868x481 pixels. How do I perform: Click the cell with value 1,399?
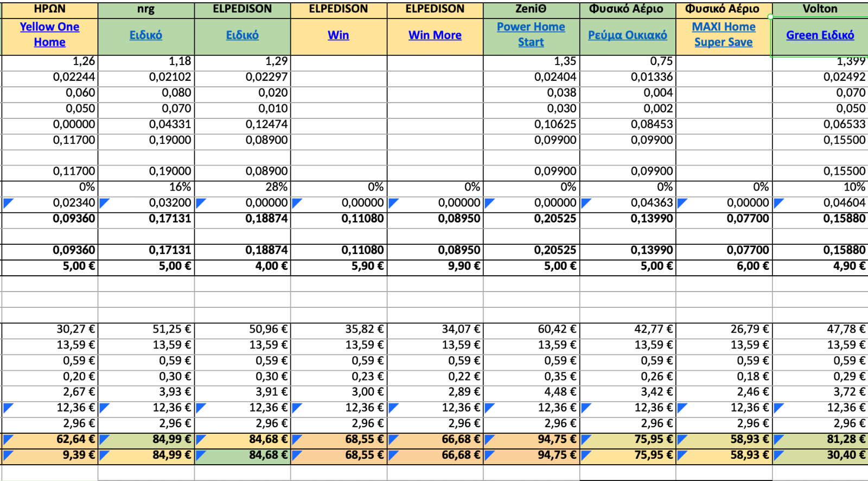pos(820,62)
